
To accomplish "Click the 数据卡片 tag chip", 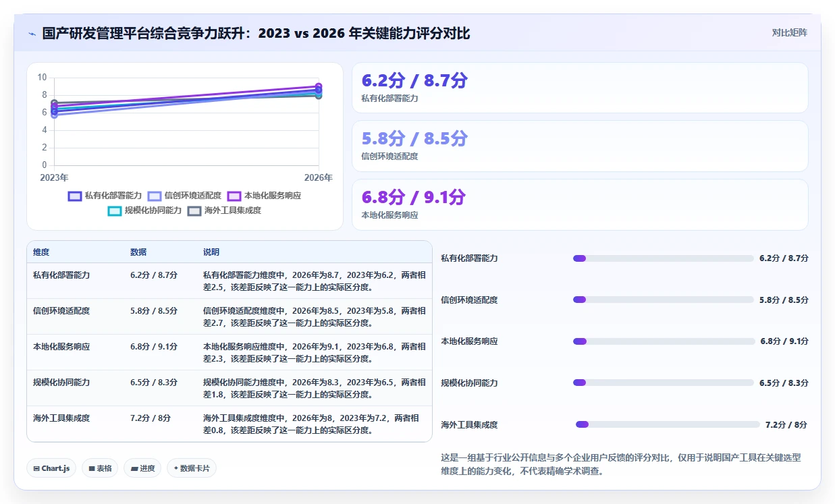I will pos(192,468).
